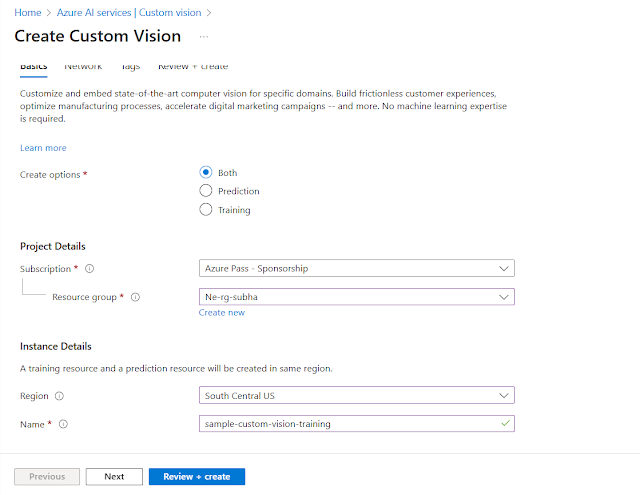Click the Name text input field
The width and height of the screenshot is (640, 495).
[350, 423]
